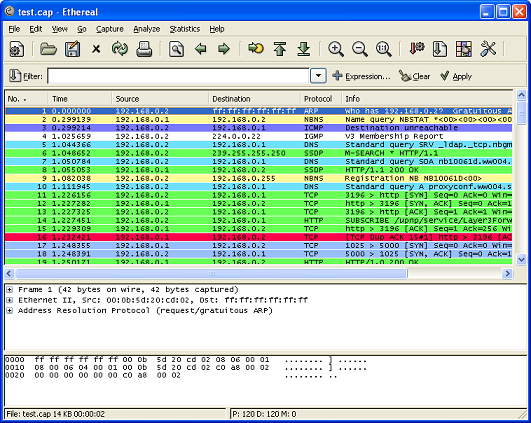Open the Help menu
Viewport: 531px width, 423px height.
pos(217,29)
